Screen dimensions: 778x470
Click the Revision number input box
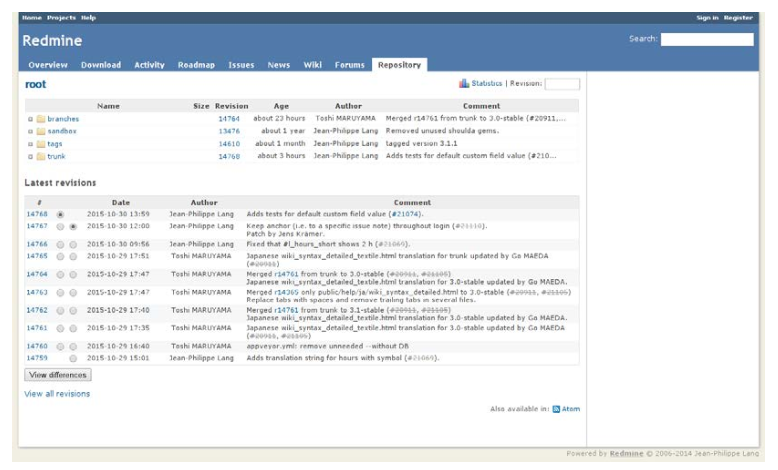click(561, 84)
